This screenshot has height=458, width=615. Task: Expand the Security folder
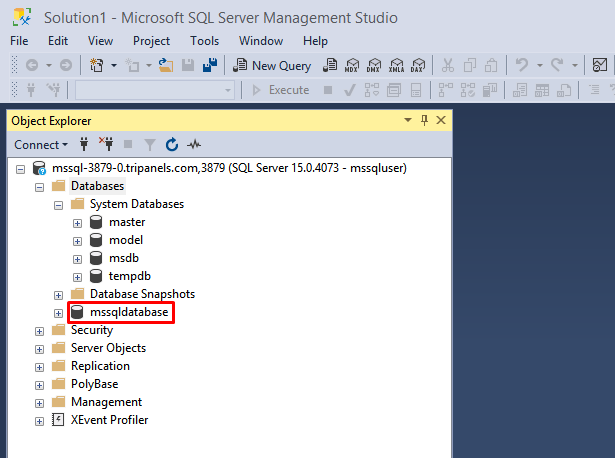point(40,331)
